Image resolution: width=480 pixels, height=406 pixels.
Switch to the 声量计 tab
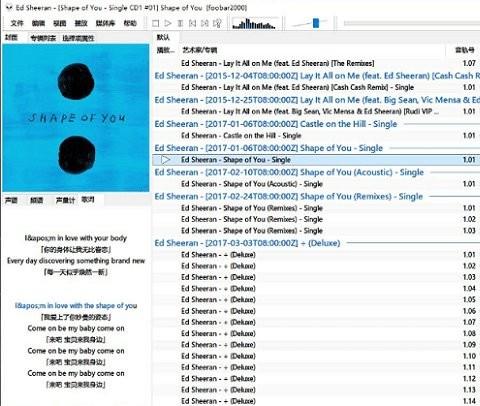tap(65, 200)
